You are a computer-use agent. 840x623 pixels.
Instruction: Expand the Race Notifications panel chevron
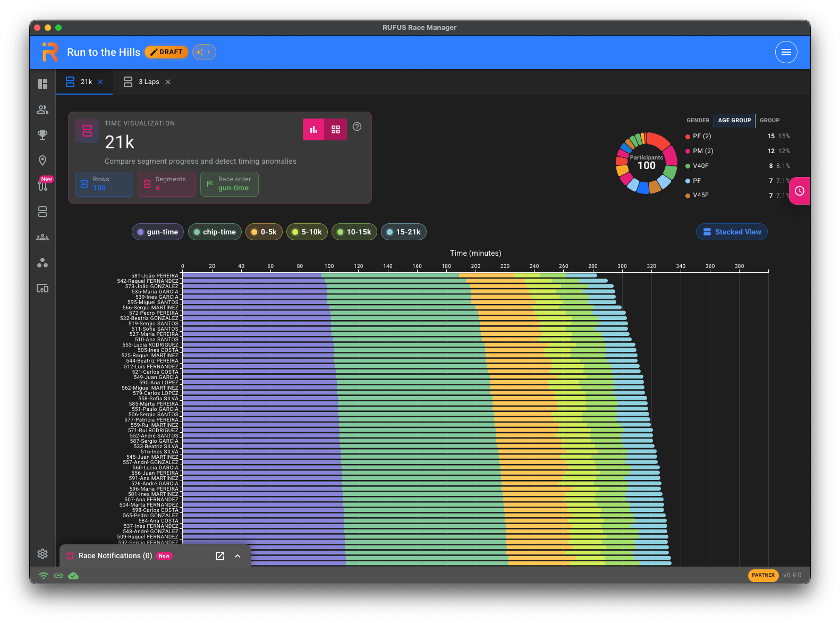click(237, 556)
